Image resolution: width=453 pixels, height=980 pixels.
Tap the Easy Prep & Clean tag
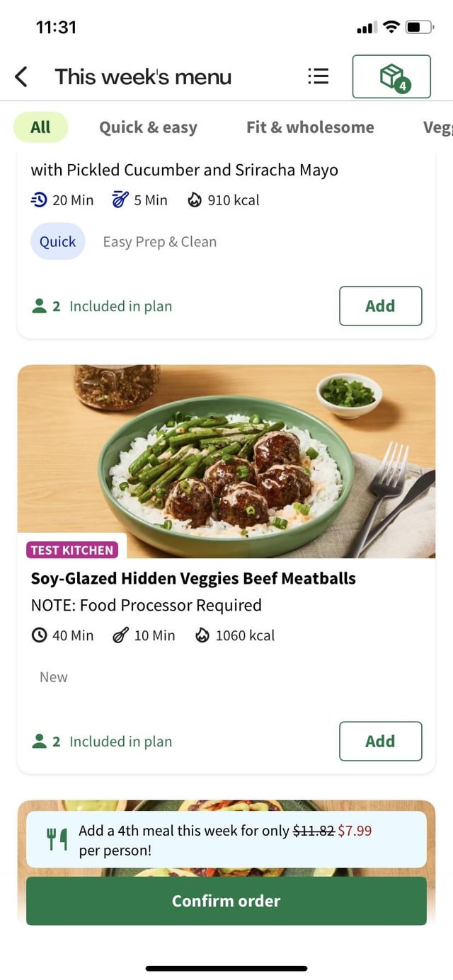tap(159, 241)
